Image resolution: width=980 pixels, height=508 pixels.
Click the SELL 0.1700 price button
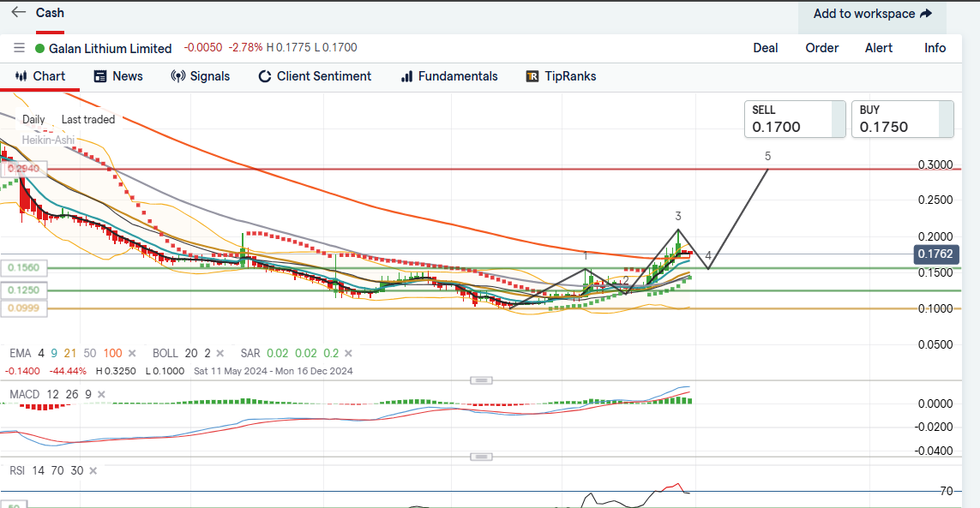[790, 119]
